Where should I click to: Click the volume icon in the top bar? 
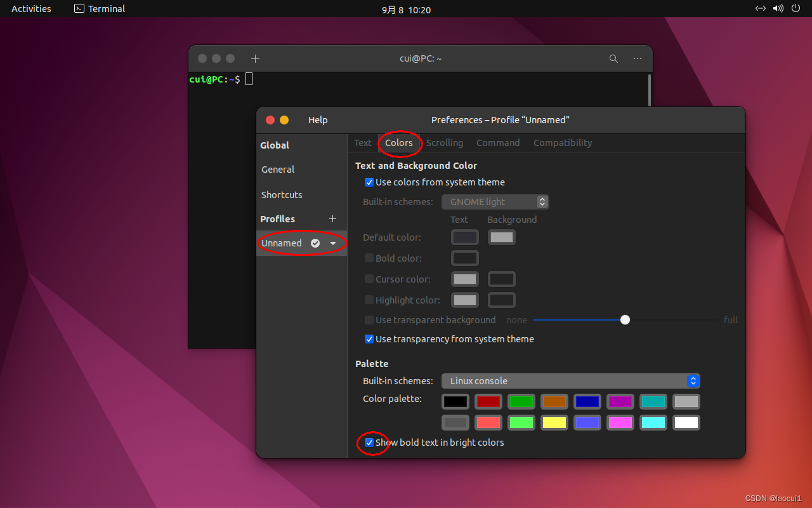tap(778, 8)
